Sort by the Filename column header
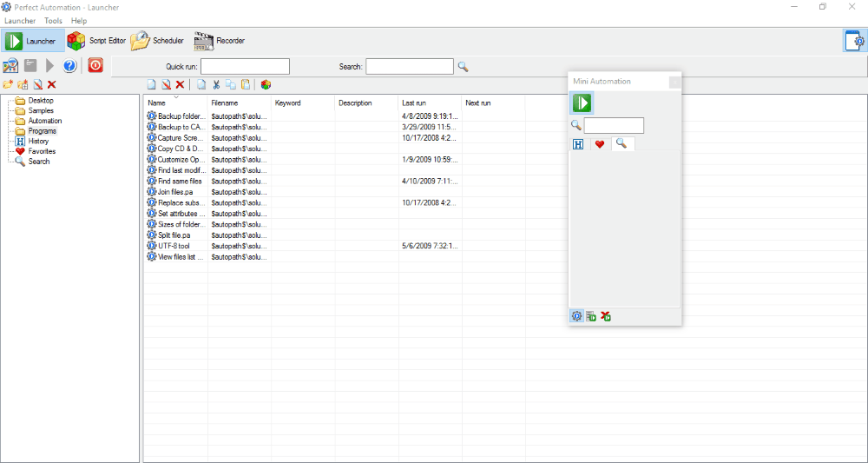The image size is (868, 463). (240, 103)
